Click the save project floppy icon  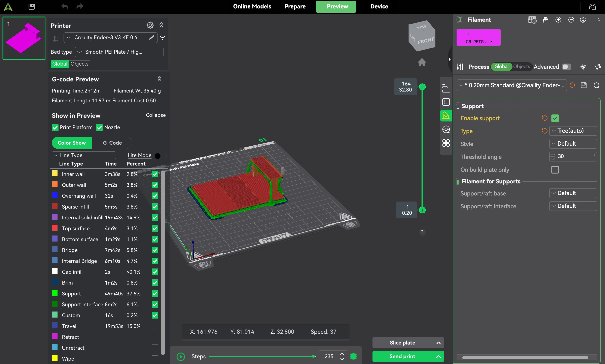pos(32,7)
